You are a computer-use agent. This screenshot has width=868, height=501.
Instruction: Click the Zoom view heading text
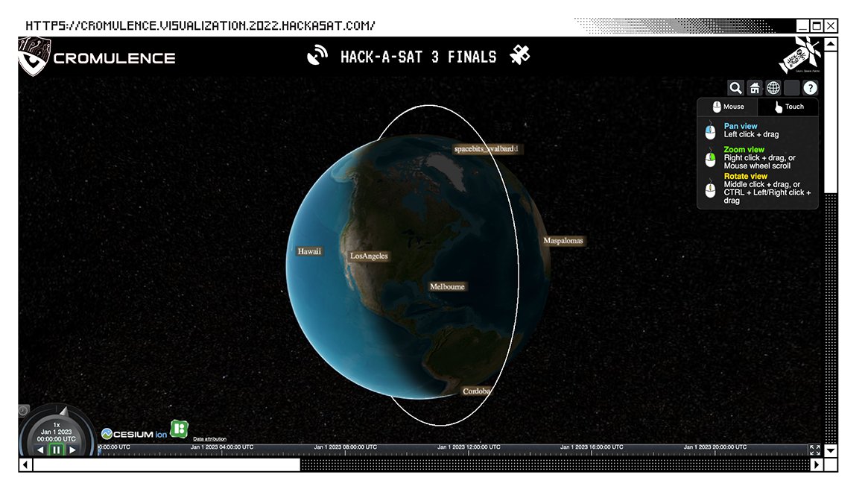click(x=744, y=150)
